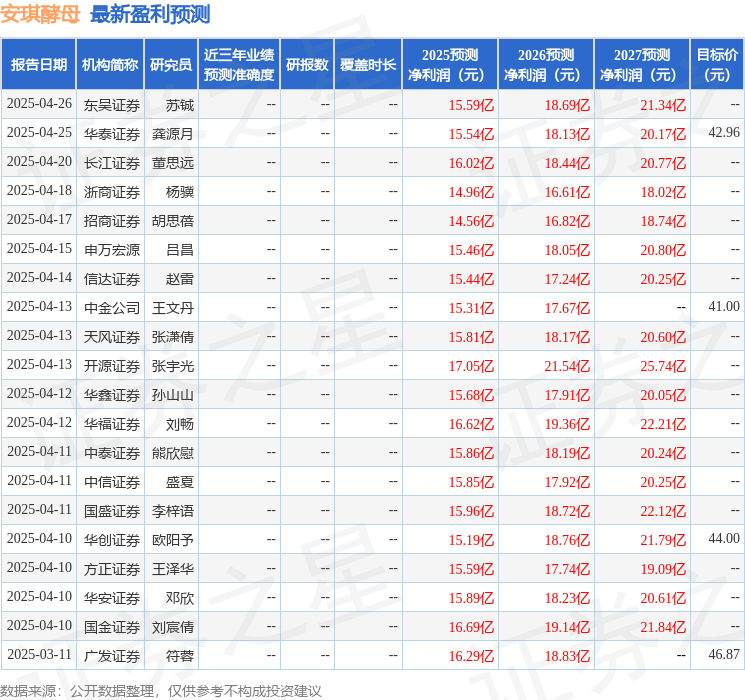Click target price 44.00
Viewport: 745px width, 700px height.
pyautogui.click(x=724, y=538)
